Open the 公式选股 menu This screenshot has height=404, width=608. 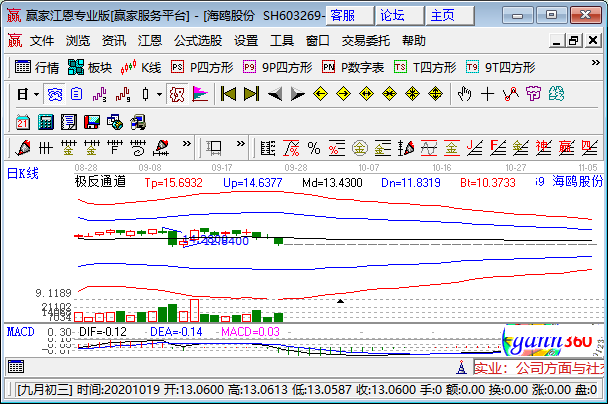[x=198, y=41]
